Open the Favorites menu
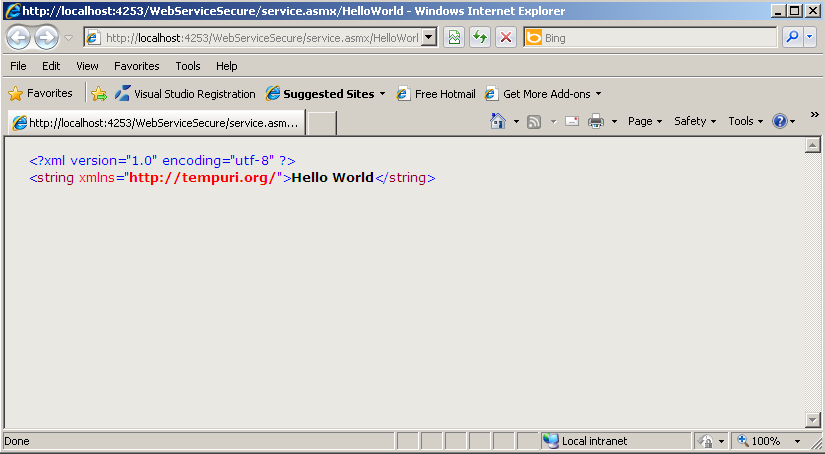The width and height of the screenshot is (825, 454). click(x=137, y=66)
